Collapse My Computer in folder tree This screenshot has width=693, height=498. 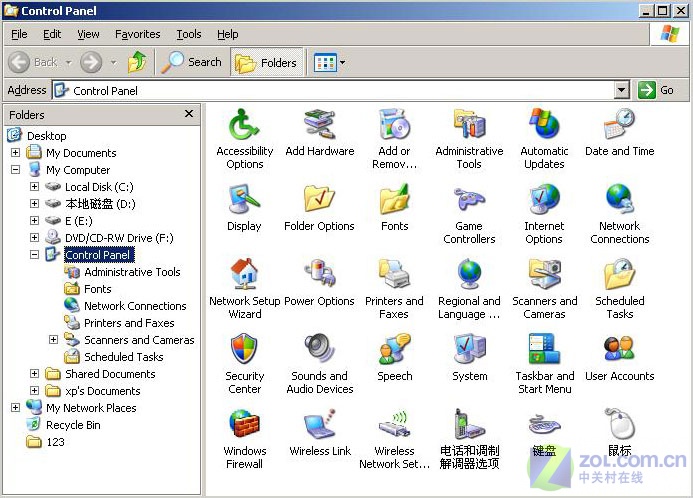pos(15,169)
